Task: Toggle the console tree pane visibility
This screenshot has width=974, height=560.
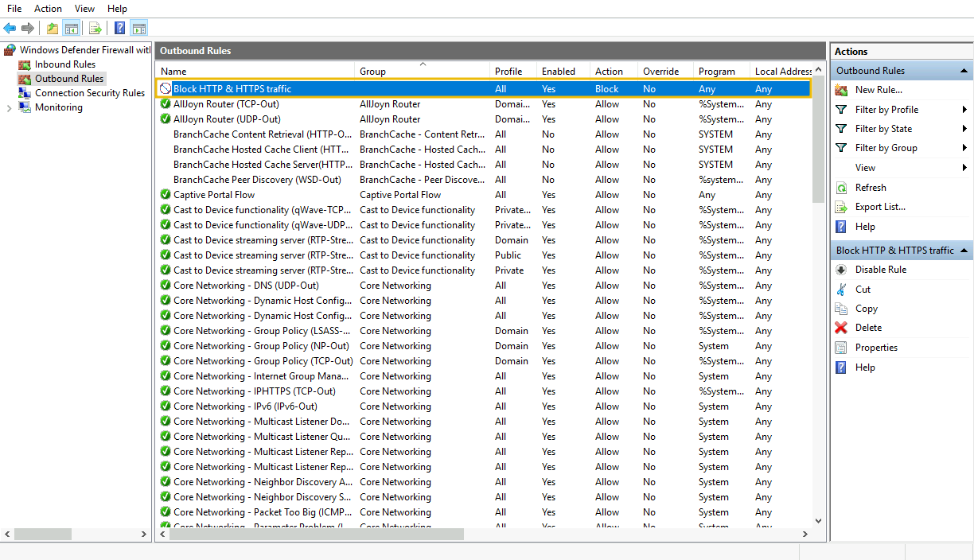Action: click(x=71, y=28)
